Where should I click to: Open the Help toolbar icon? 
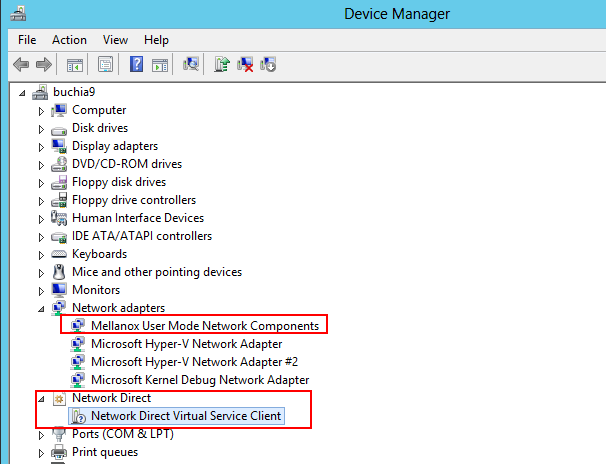[136, 65]
